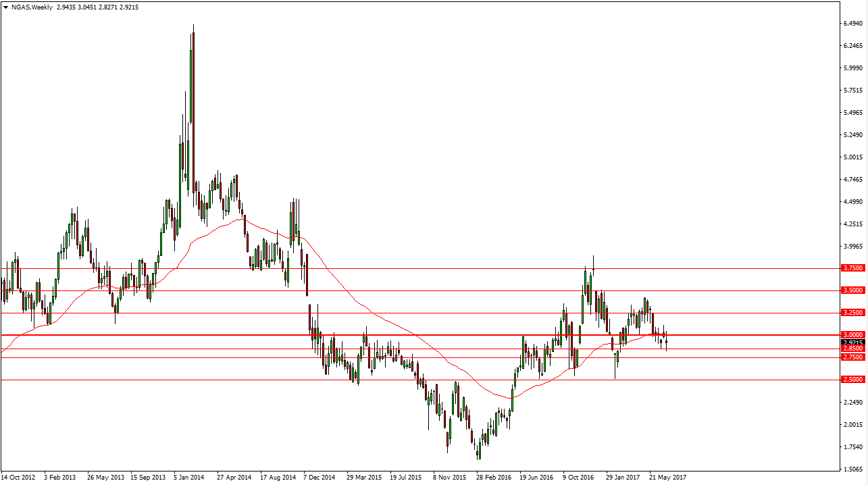The image size is (868, 485).
Task: Click the 2.5000 red price label
Action: coord(853,380)
